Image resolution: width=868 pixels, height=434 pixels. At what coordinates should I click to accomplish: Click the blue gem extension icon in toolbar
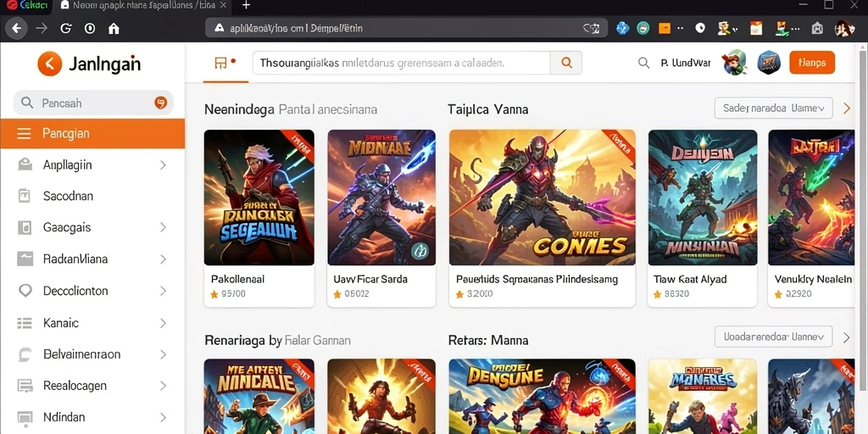point(623,28)
